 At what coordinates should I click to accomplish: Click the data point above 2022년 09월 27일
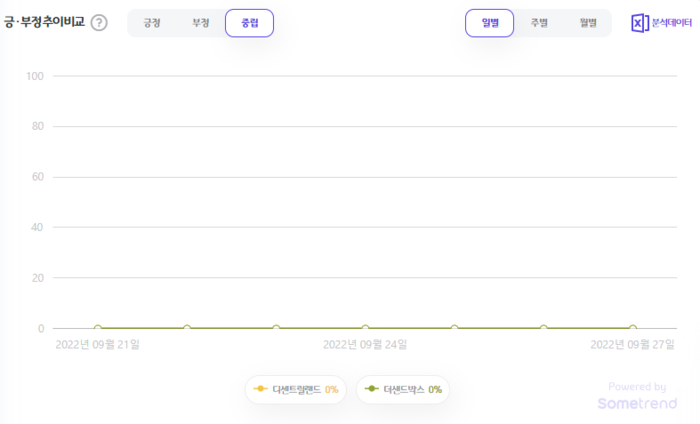pos(632,328)
